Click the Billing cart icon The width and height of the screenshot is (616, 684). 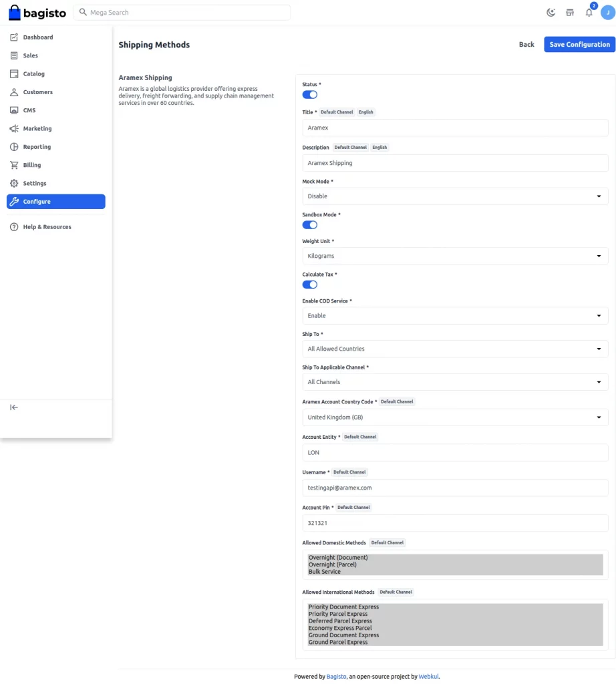14,166
